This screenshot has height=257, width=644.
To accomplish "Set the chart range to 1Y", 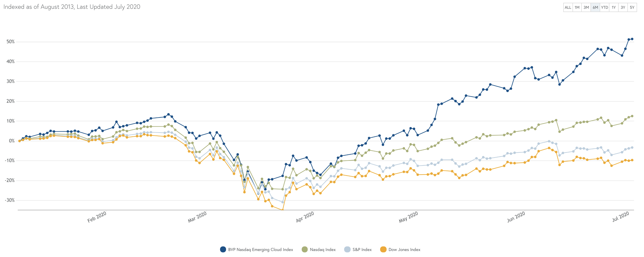I will 614,8.
